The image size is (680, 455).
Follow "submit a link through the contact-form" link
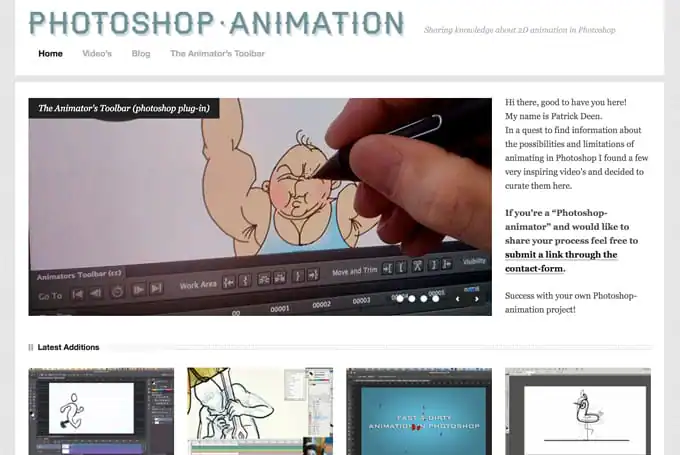561,262
